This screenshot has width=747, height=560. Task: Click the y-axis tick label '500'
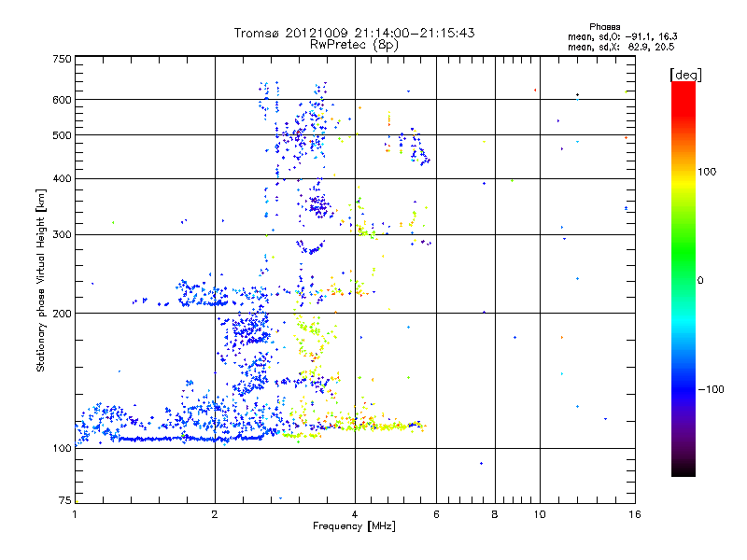coord(62,135)
